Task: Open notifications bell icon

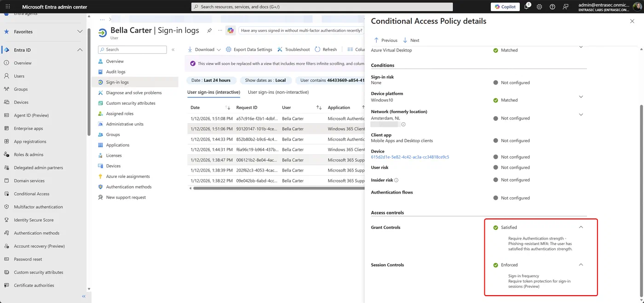Action: click(x=527, y=7)
